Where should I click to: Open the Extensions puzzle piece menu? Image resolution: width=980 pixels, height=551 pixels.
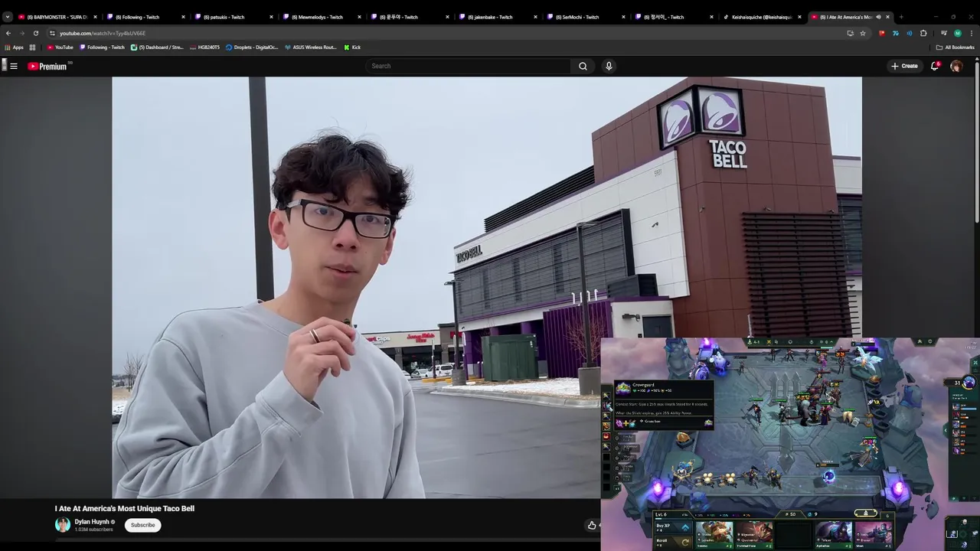[x=923, y=33]
